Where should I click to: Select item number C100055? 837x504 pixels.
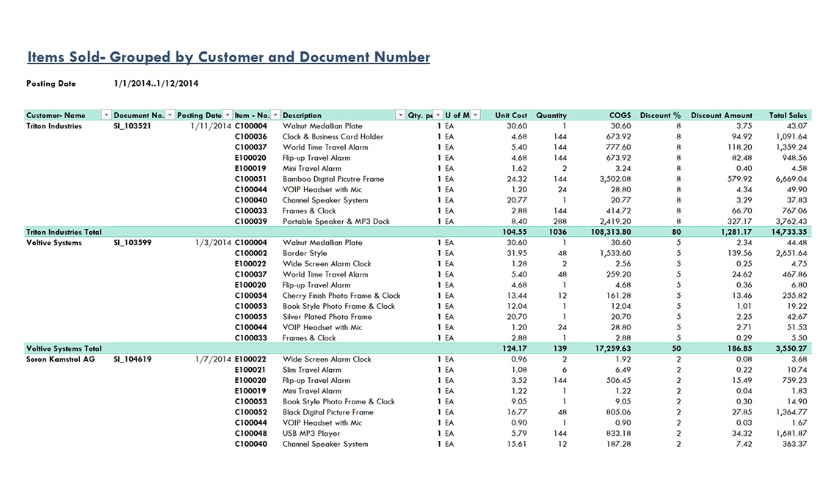(x=251, y=317)
